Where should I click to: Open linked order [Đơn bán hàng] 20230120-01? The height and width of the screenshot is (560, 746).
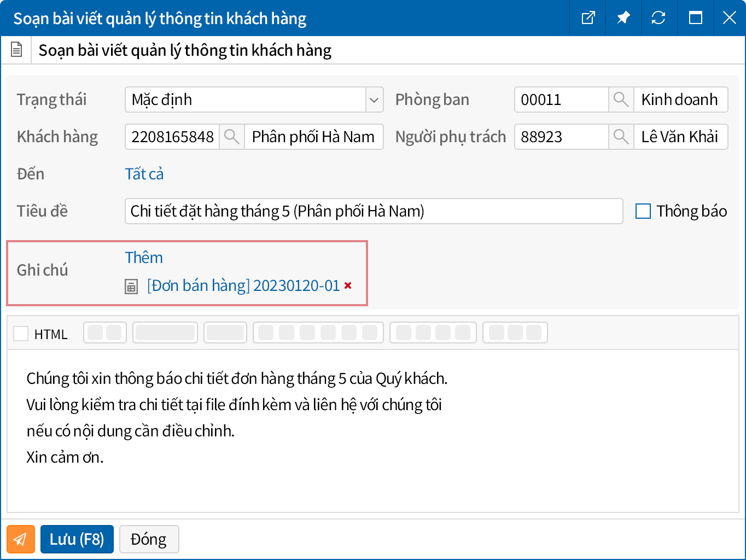(243, 285)
